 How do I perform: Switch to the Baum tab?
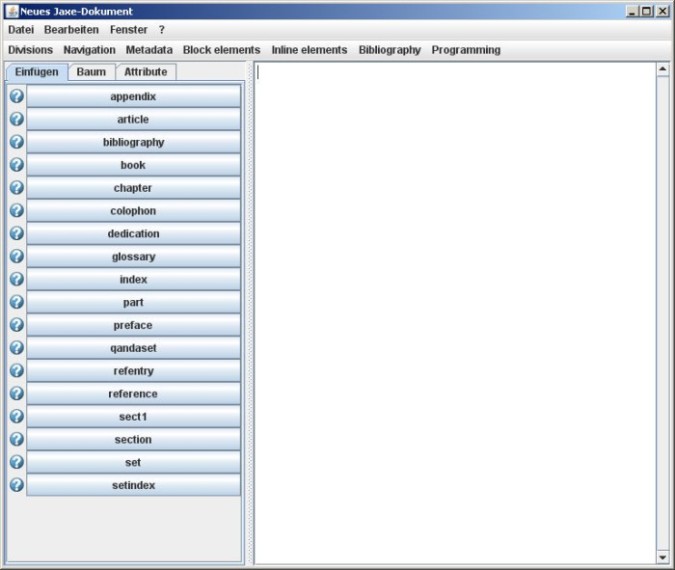click(91, 72)
